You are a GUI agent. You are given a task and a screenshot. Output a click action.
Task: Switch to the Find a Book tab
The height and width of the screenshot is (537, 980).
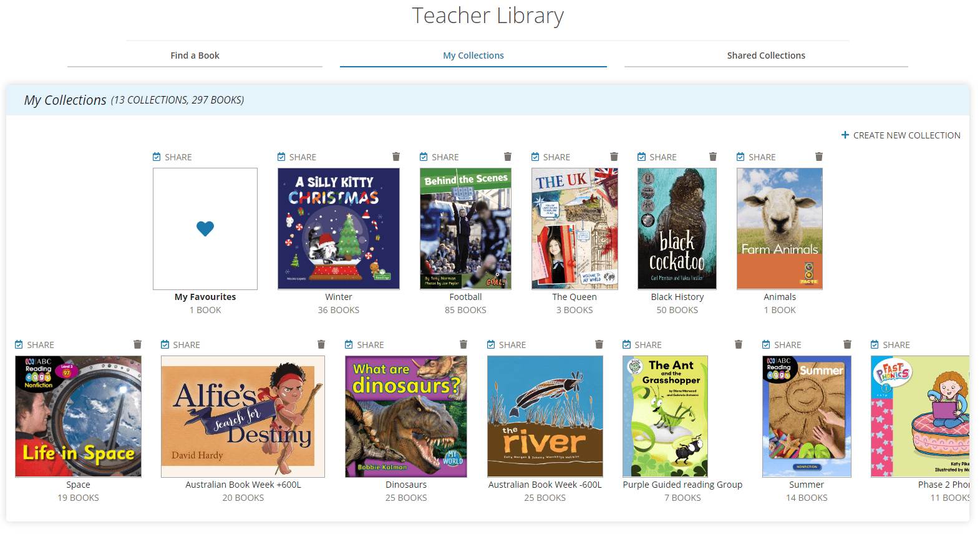195,56
